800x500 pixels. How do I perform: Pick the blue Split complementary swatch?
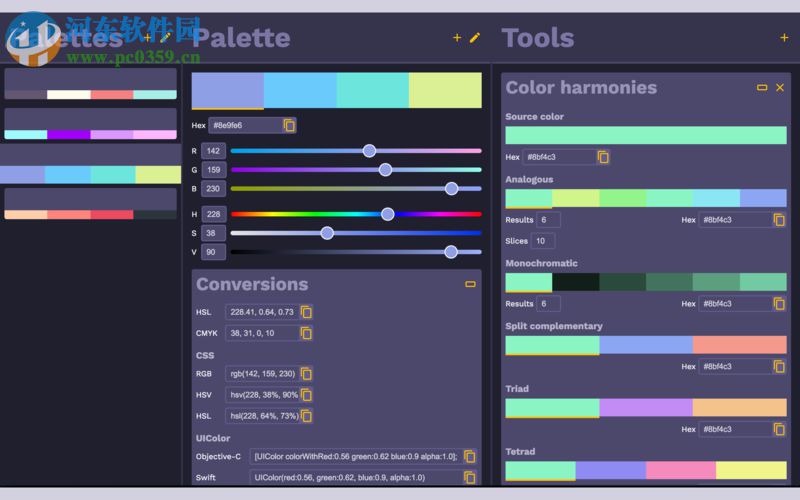coord(646,345)
